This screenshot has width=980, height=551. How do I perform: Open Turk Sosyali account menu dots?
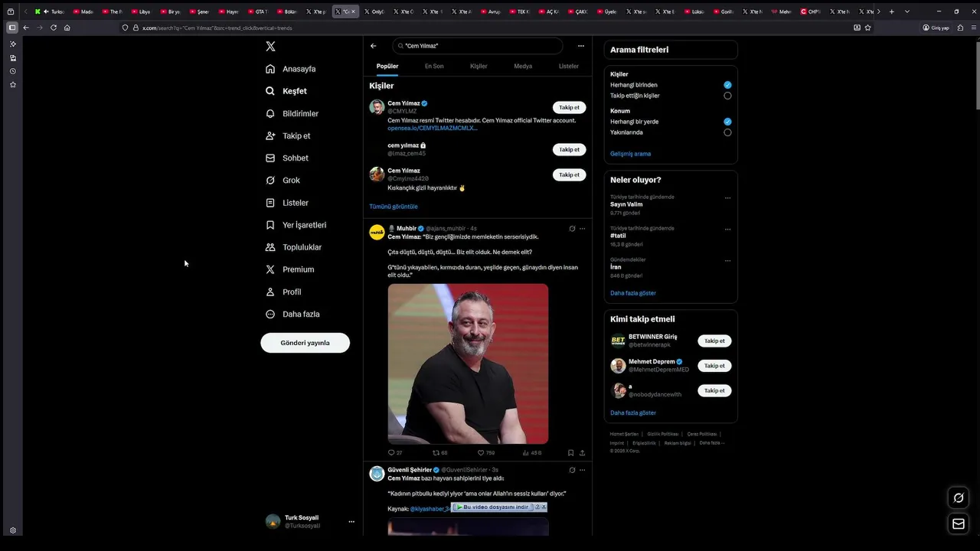click(351, 522)
